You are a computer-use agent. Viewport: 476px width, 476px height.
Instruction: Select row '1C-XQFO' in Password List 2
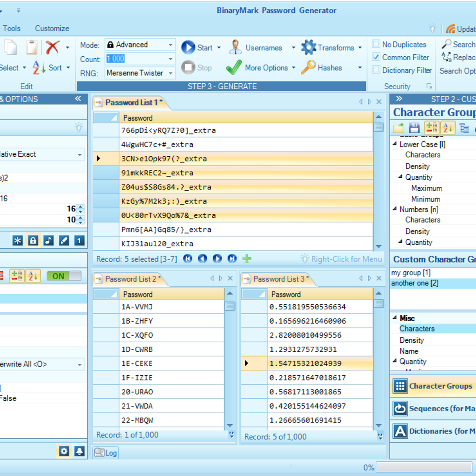[172, 335]
